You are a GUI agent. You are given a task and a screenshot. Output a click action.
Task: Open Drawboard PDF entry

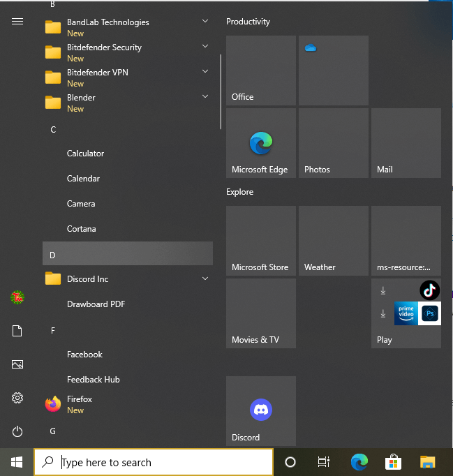click(128, 304)
